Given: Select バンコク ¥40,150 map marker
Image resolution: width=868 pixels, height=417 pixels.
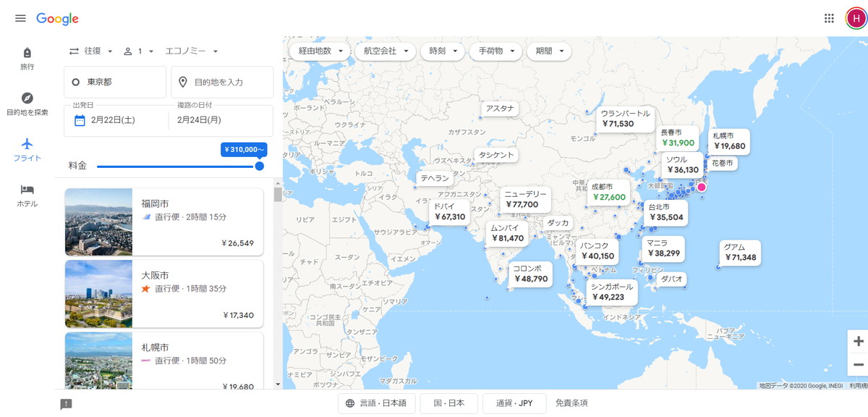Looking at the screenshot, I should click(x=597, y=250).
